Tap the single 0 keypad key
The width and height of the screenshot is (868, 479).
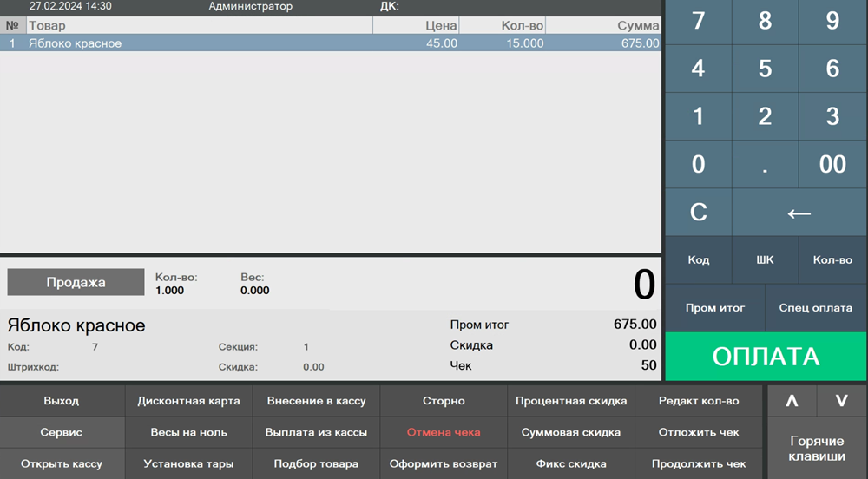click(698, 164)
